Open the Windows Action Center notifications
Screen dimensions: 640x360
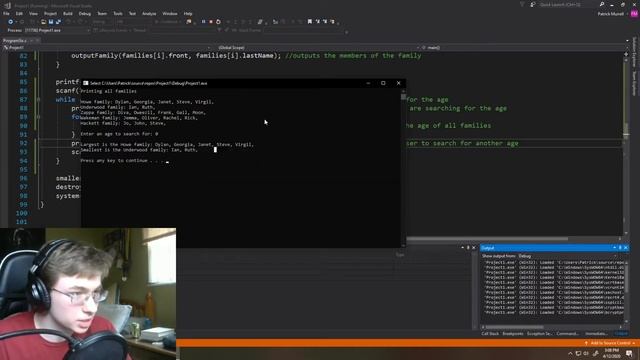[x=629, y=353]
